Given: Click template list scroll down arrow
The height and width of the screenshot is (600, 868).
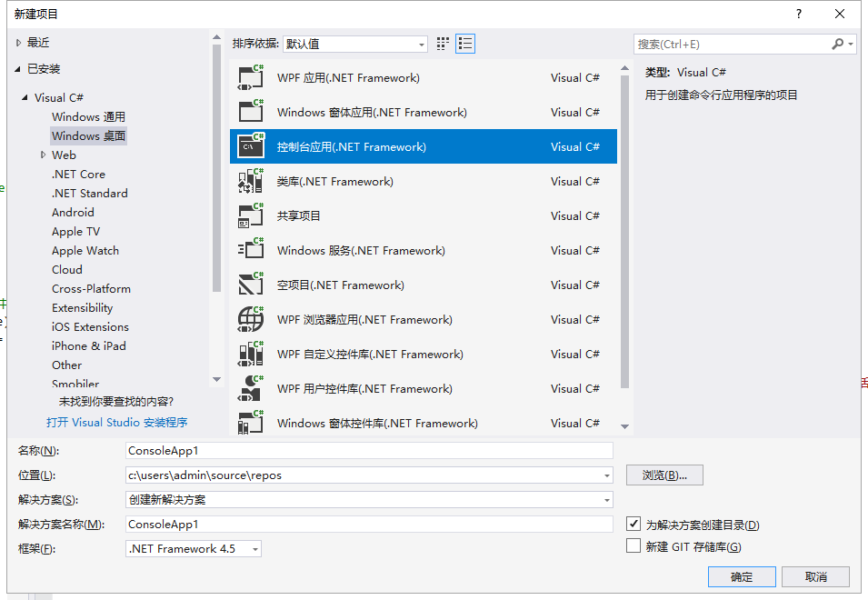Looking at the screenshot, I should pyautogui.click(x=625, y=426).
